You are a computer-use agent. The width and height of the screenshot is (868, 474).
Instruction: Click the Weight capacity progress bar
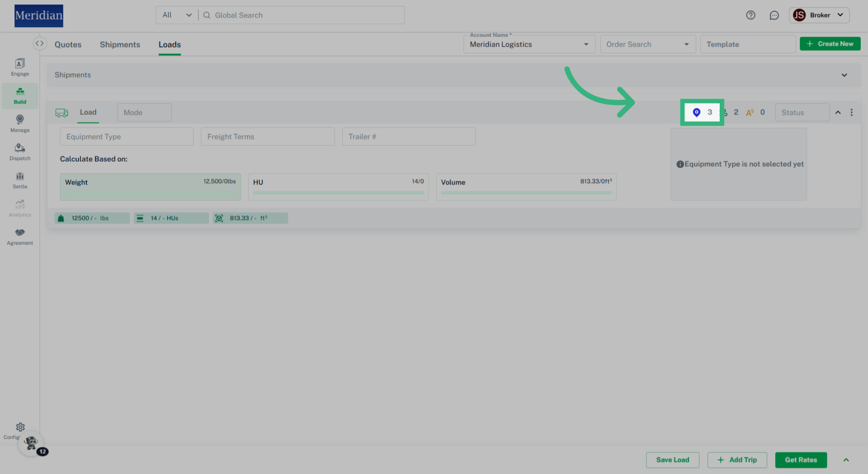[x=150, y=193]
